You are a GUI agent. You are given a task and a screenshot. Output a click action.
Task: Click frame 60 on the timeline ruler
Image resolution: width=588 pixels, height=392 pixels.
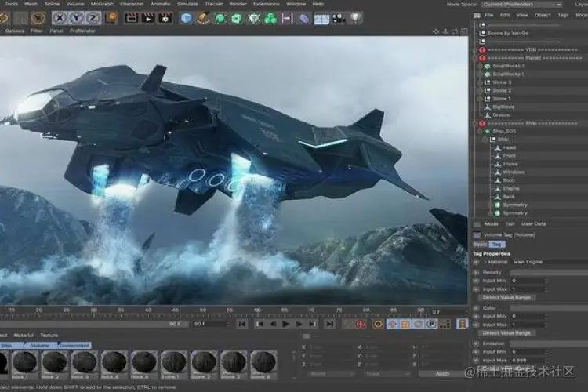pyautogui.click(x=257, y=310)
